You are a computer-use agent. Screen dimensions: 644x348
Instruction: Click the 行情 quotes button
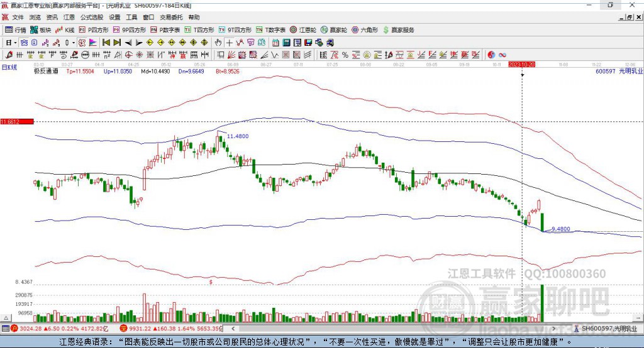pos(16,30)
